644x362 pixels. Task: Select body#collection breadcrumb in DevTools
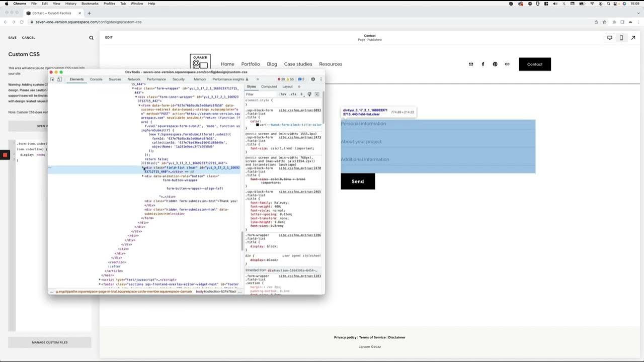[215, 292]
